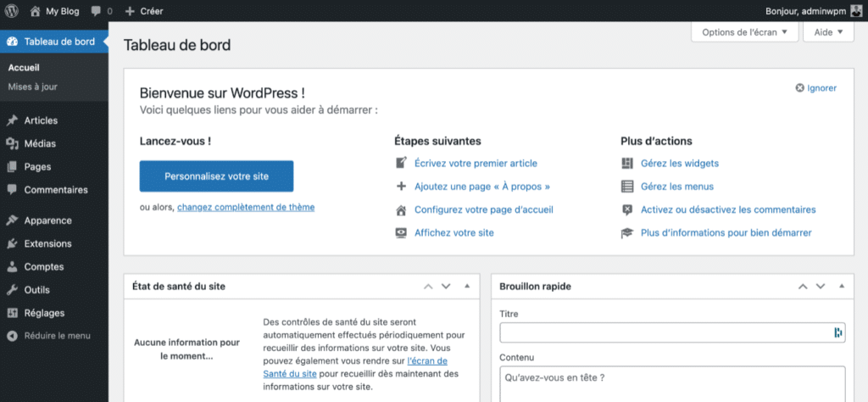868x402 pixels.
Task: Collapse the État de santé du site panel
Action: [x=467, y=287]
